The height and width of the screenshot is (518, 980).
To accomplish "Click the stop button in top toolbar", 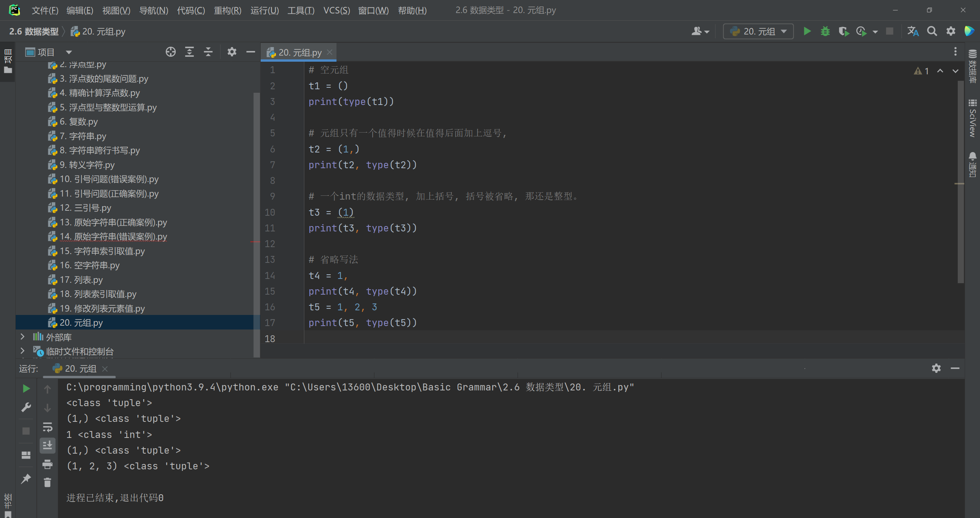I will (x=890, y=31).
